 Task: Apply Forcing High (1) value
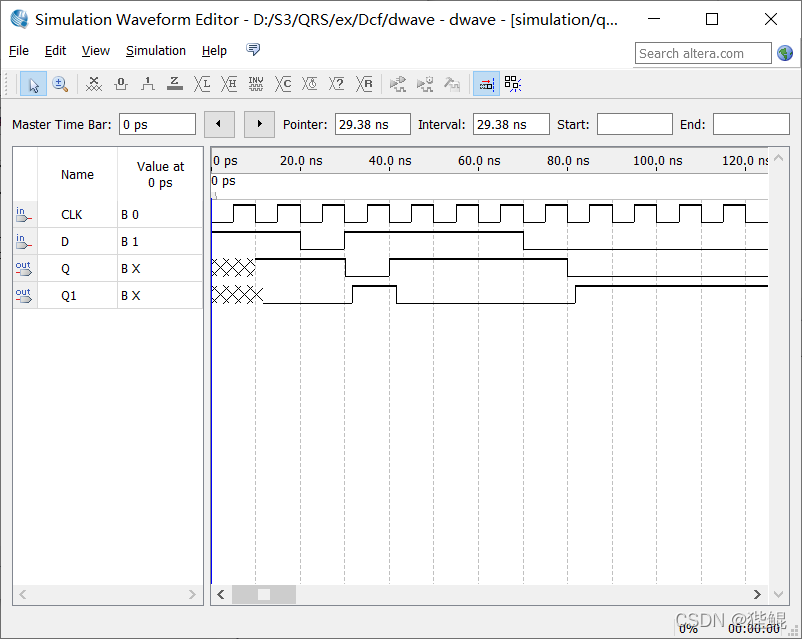click(148, 84)
